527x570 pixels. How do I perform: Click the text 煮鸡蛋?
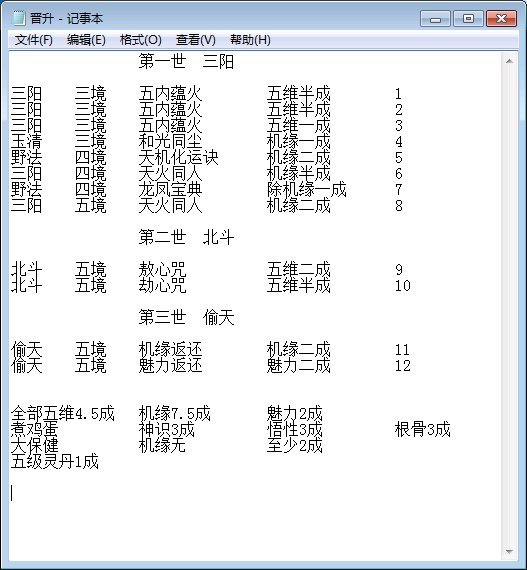click(x=35, y=429)
